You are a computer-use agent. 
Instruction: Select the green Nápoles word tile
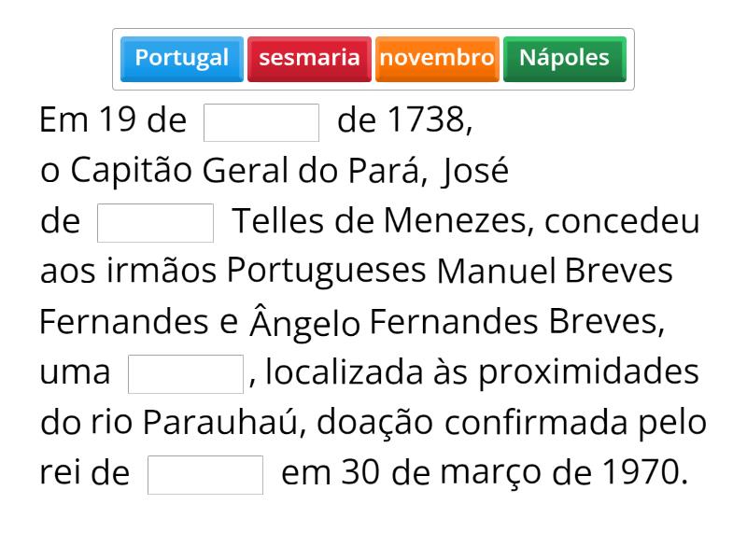564,58
